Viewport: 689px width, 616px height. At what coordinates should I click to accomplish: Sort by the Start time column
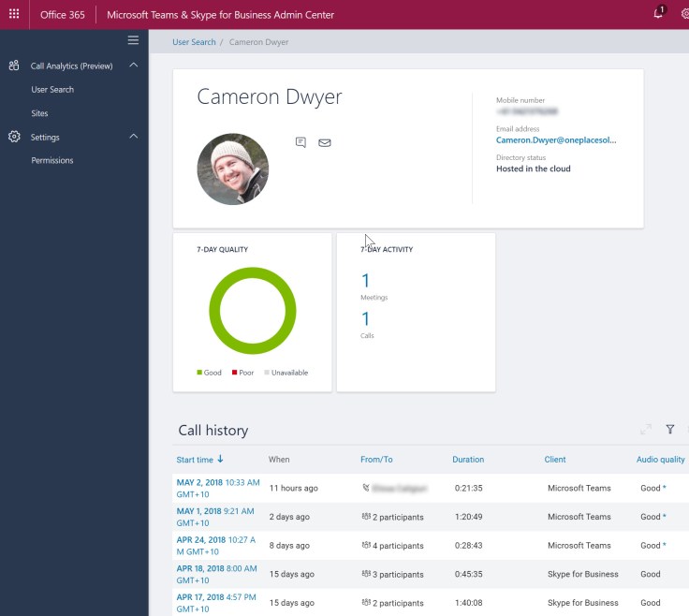point(199,460)
